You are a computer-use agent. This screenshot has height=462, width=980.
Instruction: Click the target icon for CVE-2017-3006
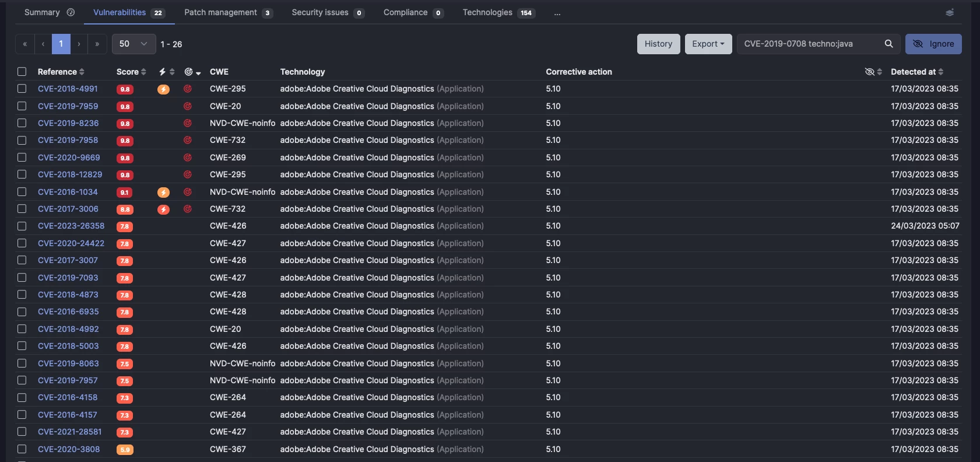pyautogui.click(x=188, y=209)
